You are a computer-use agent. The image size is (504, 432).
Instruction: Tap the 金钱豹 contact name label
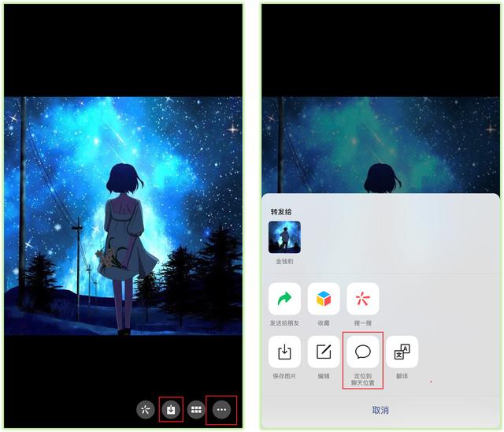coord(284,259)
